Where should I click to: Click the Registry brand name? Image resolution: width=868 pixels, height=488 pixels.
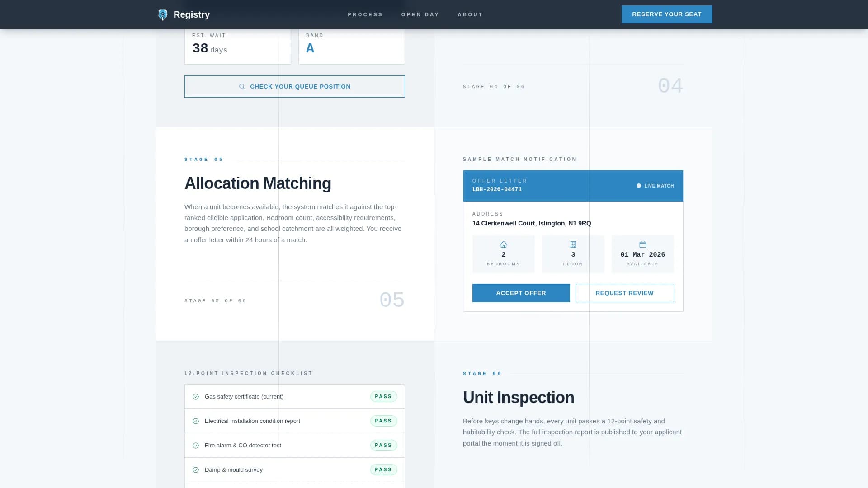tap(192, 14)
